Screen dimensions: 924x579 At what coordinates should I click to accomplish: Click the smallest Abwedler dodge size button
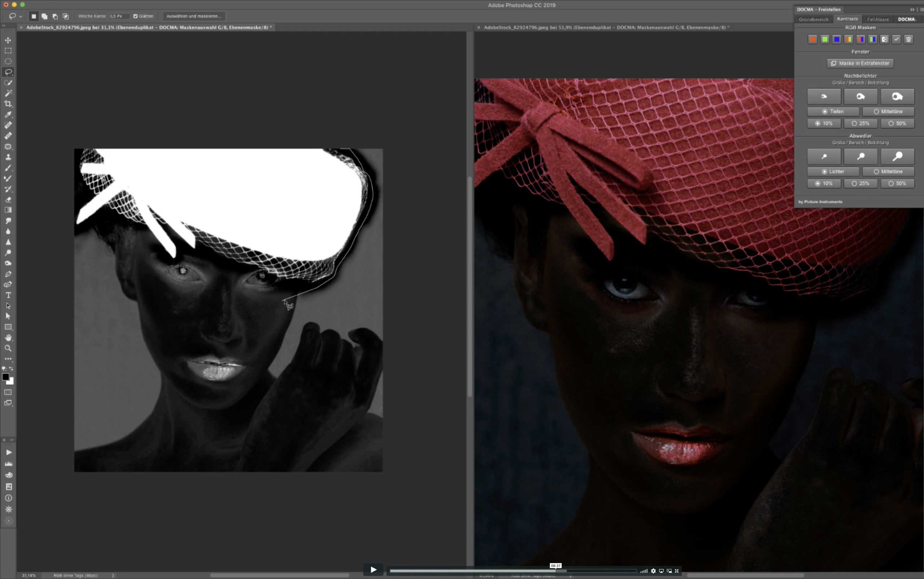point(824,157)
